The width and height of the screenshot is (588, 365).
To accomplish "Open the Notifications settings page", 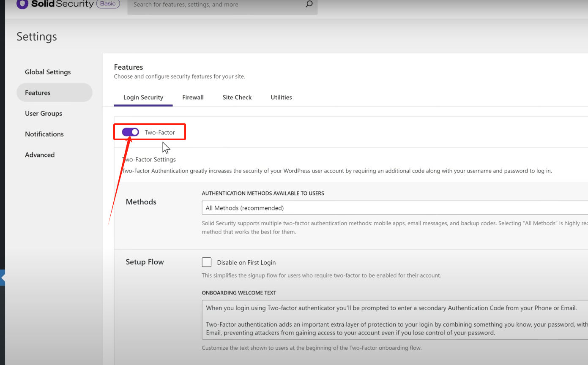I will [x=44, y=134].
